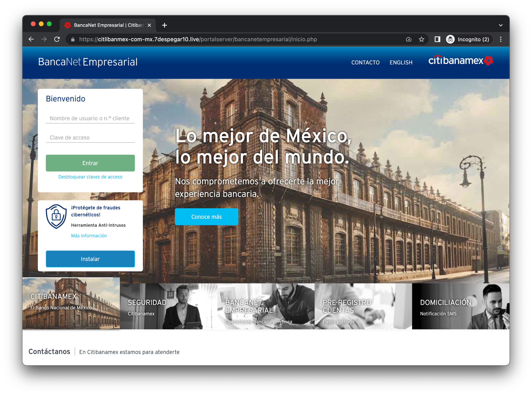This screenshot has height=395, width=532.
Task: Click the green Entrar button
Action: [x=90, y=163]
